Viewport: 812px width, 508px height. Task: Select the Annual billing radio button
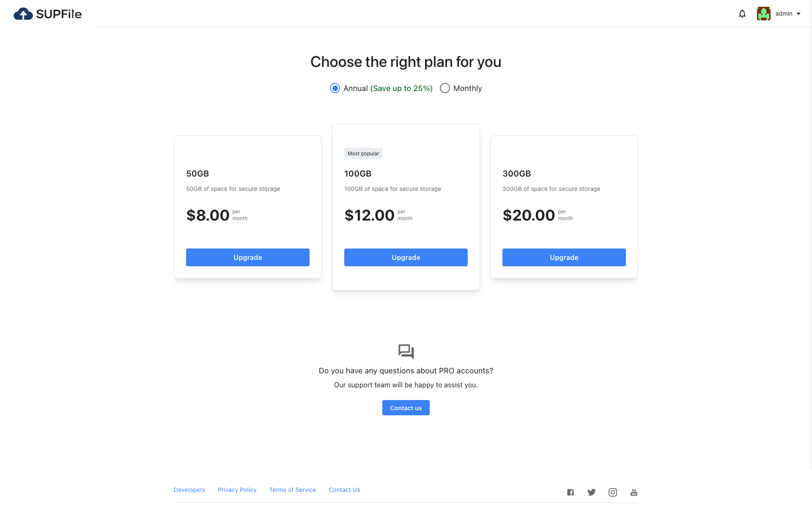point(335,88)
